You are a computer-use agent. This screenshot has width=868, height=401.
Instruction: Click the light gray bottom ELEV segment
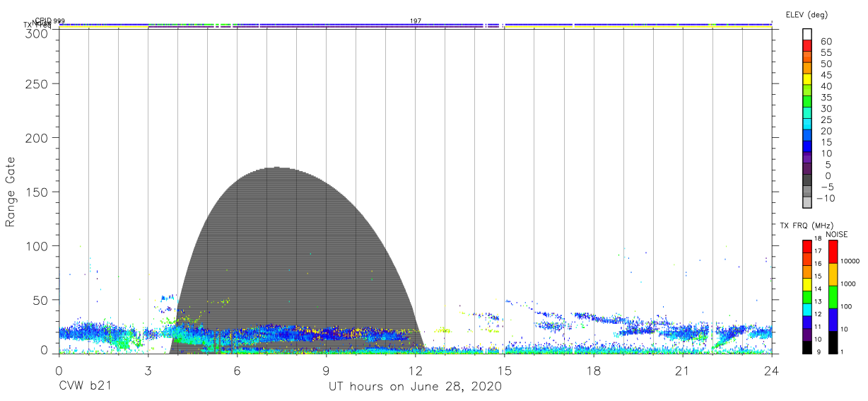click(x=808, y=203)
